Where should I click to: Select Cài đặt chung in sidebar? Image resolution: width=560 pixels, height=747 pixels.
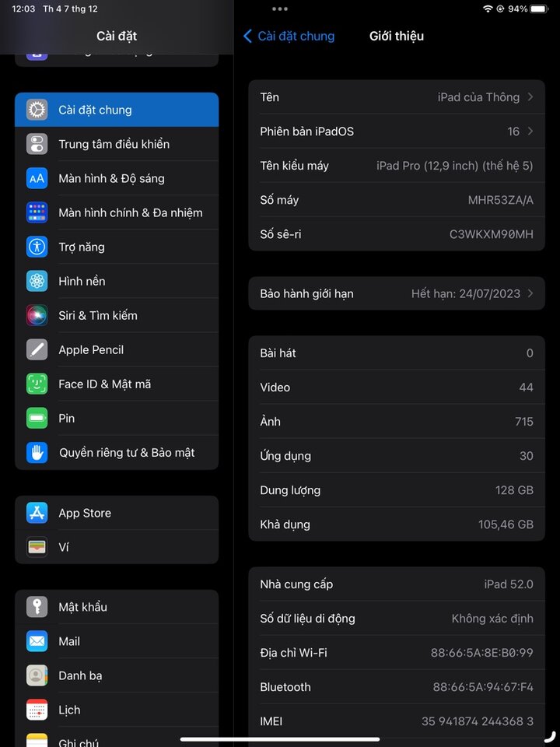point(117,110)
